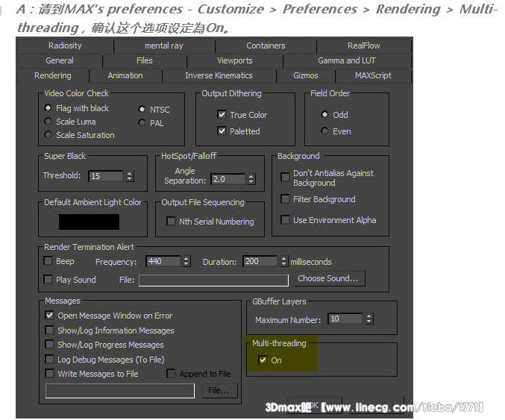Click the sound File path field
505x420 pixels.
[x=213, y=280]
